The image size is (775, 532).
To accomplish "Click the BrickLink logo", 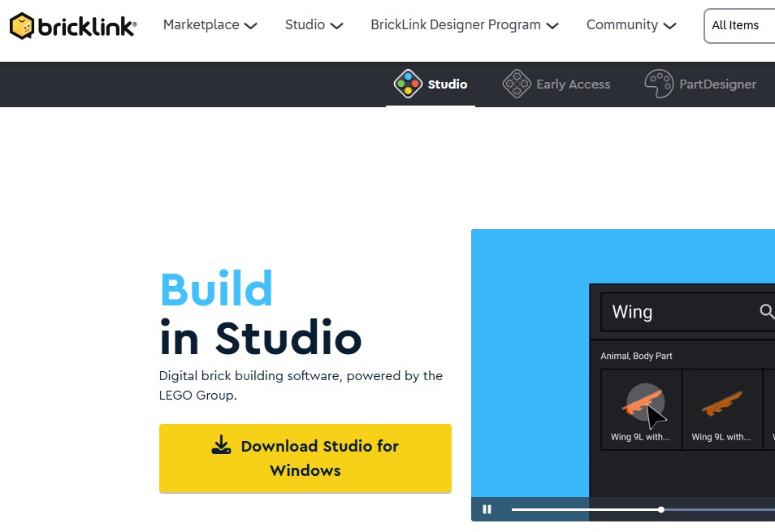I will (73, 26).
